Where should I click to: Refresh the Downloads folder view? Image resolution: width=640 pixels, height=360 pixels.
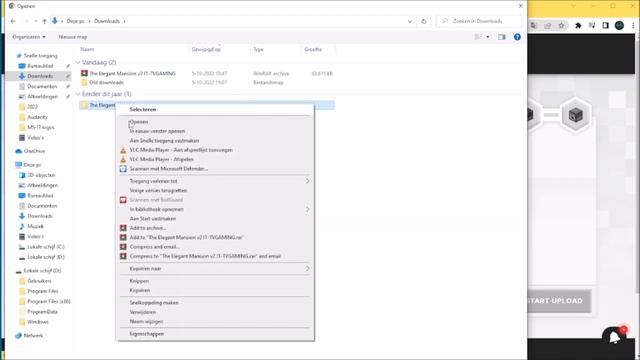coord(424,21)
